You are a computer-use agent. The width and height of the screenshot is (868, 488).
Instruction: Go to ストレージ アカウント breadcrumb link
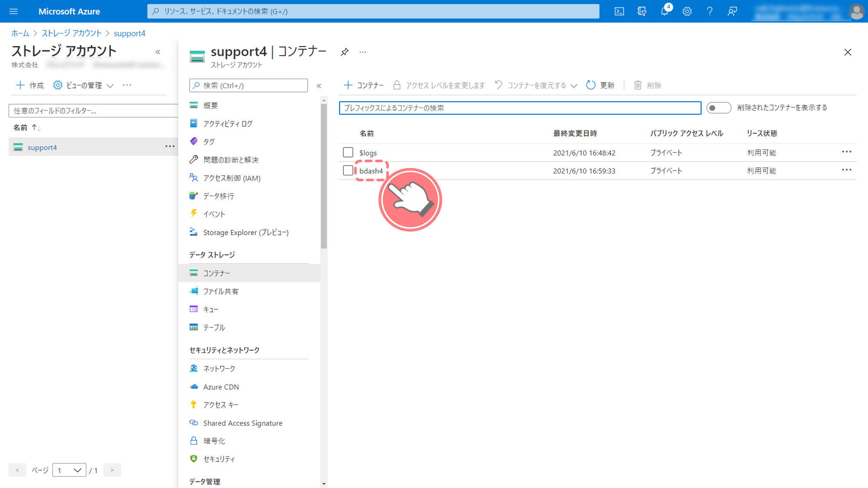point(71,33)
